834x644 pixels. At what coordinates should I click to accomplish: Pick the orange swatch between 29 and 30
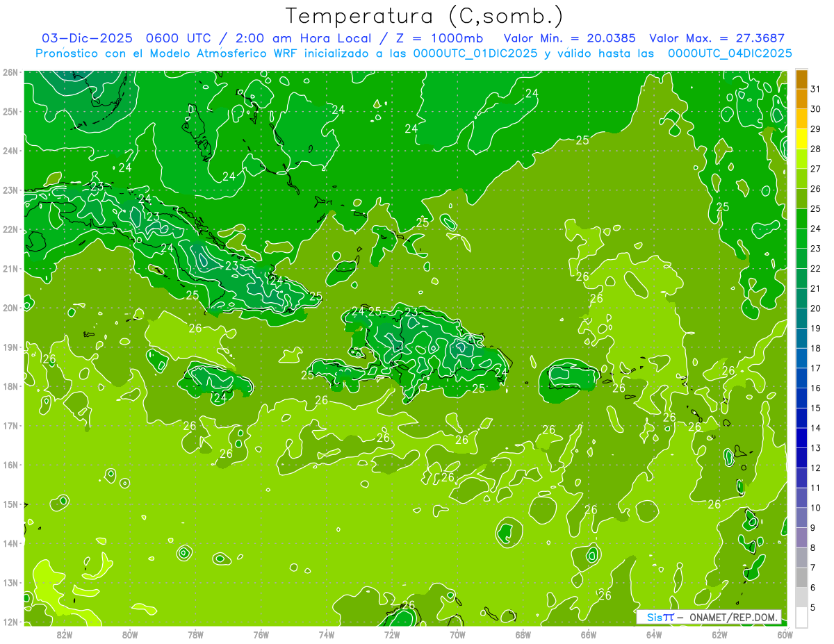tap(801, 119)
